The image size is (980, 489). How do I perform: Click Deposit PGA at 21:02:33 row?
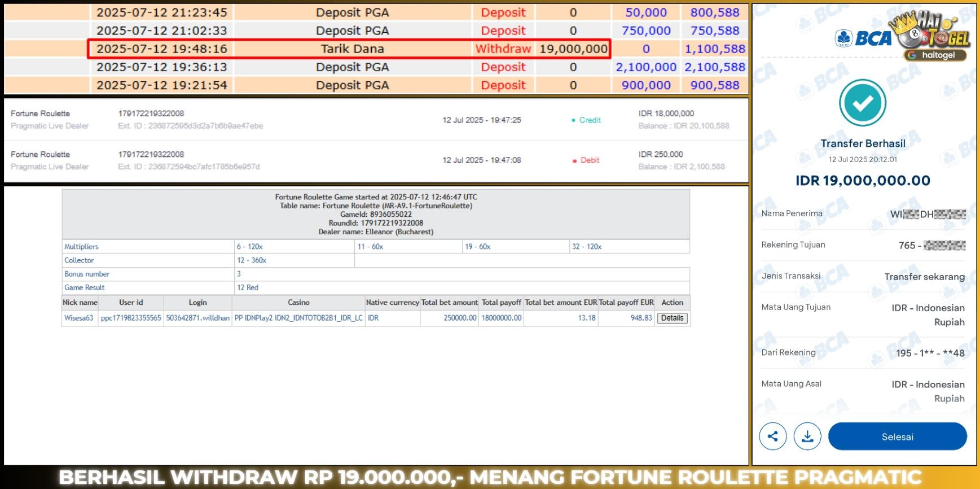353,30
